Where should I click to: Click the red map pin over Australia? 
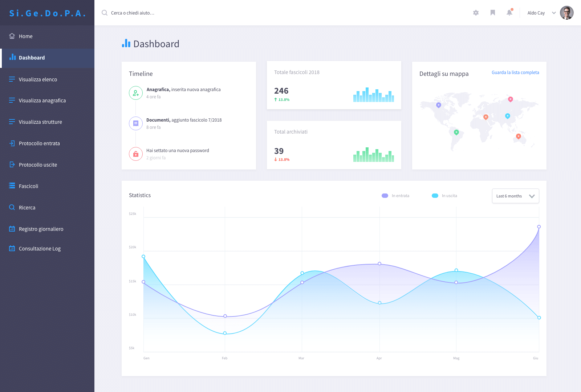coord(519,136)
